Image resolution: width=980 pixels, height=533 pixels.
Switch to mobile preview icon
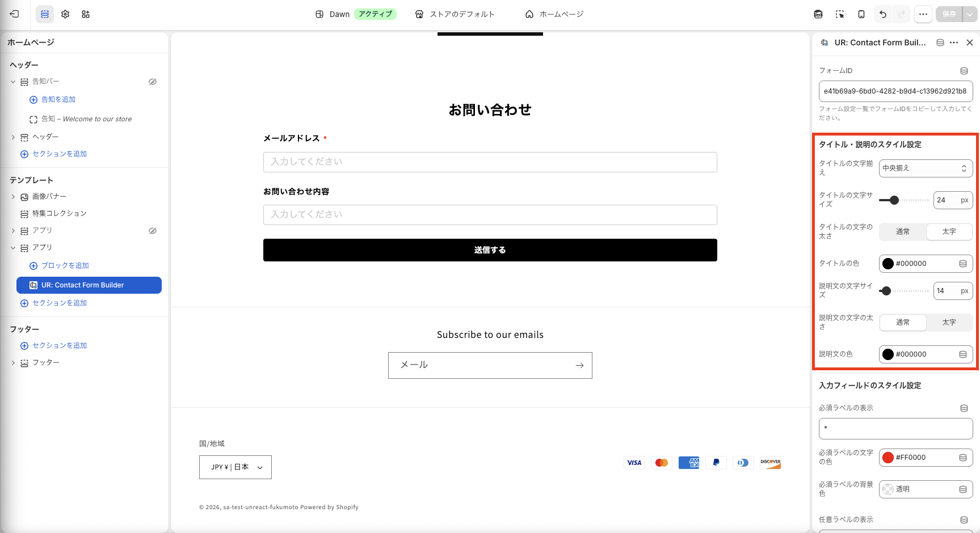coord(861,14)
